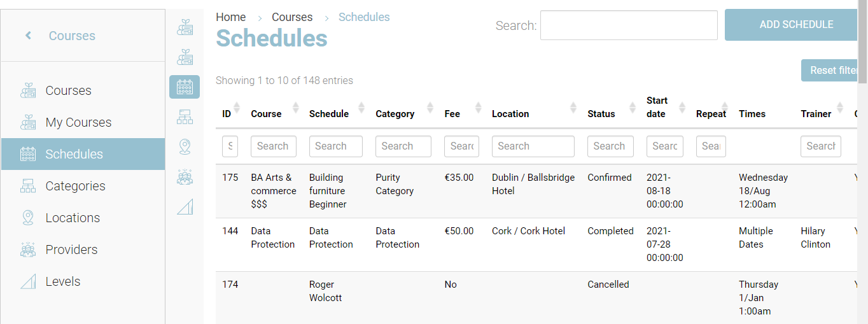
Task: Click the Courses icon in collapsed icon strip
Action: point(185,27)
